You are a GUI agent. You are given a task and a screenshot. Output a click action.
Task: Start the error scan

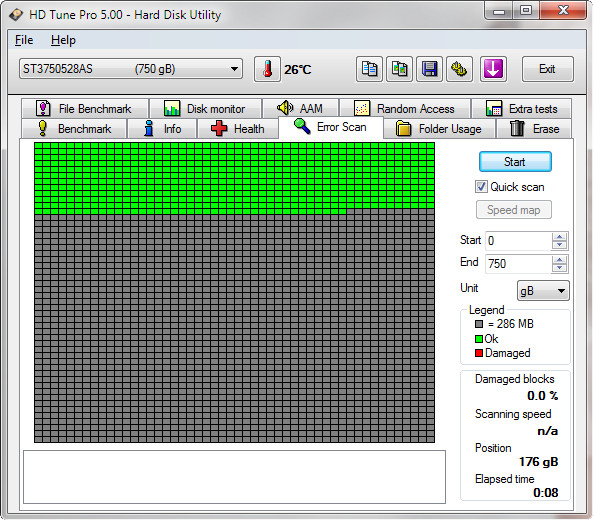(515, 162)
